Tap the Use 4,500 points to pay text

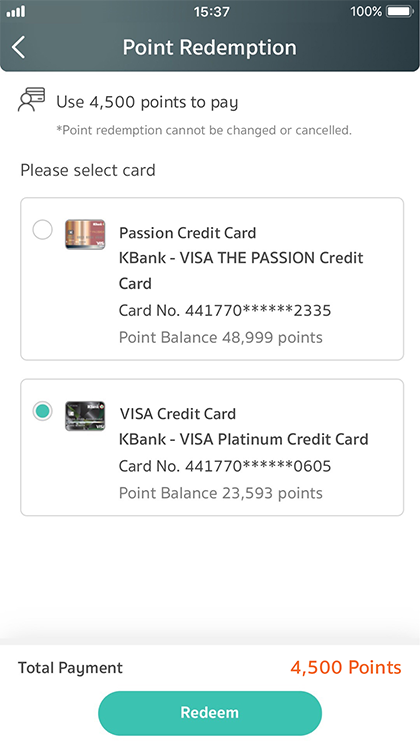(x=147, y=102)
